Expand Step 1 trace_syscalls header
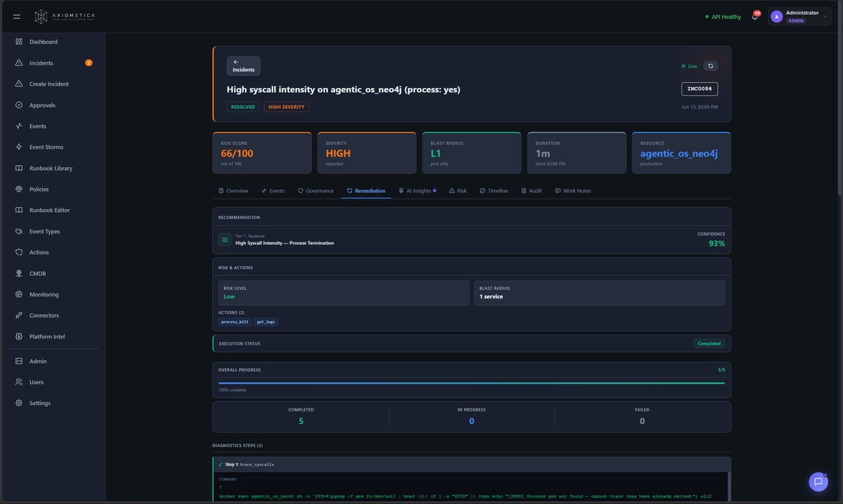Screen dimensions: 843x504 pos(471,465)
